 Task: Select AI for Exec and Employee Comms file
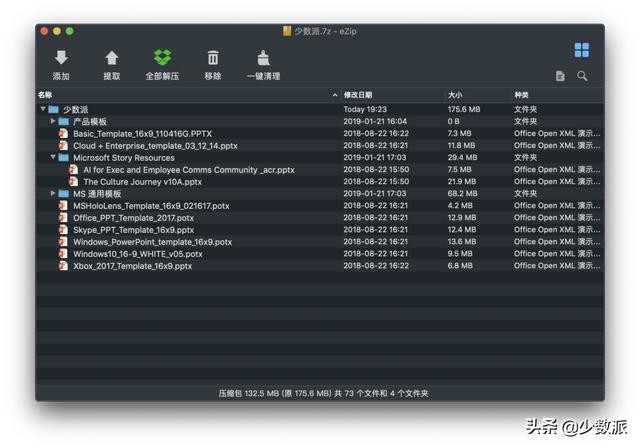tap(189, 170)
